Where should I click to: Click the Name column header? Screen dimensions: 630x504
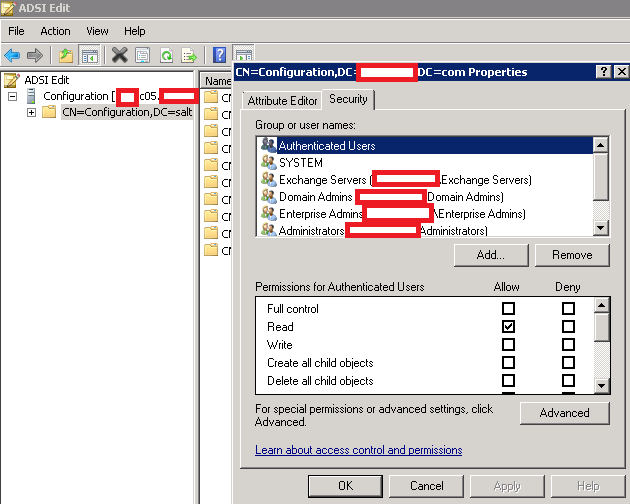(216, 81)
